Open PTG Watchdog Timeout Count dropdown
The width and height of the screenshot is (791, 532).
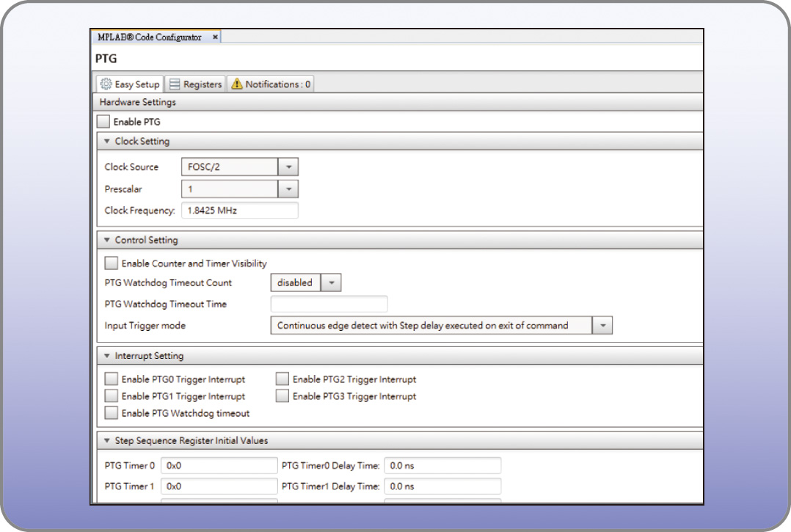331,283
